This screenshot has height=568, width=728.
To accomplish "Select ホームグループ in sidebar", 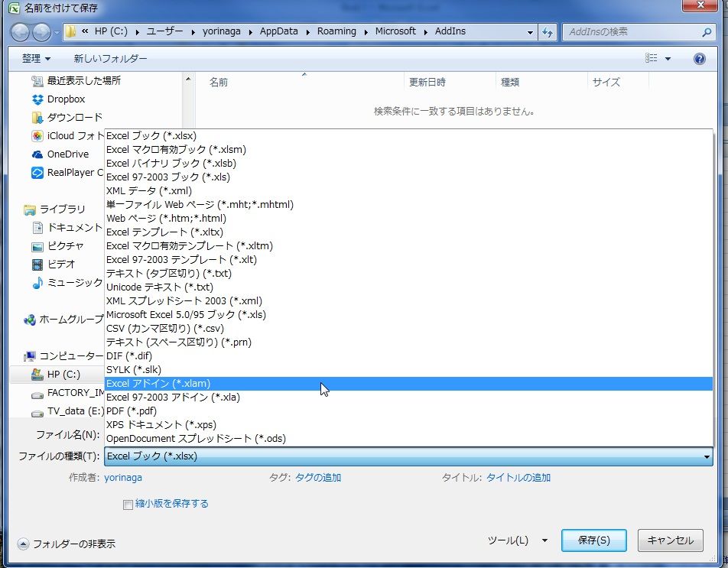I will (63, 320).
